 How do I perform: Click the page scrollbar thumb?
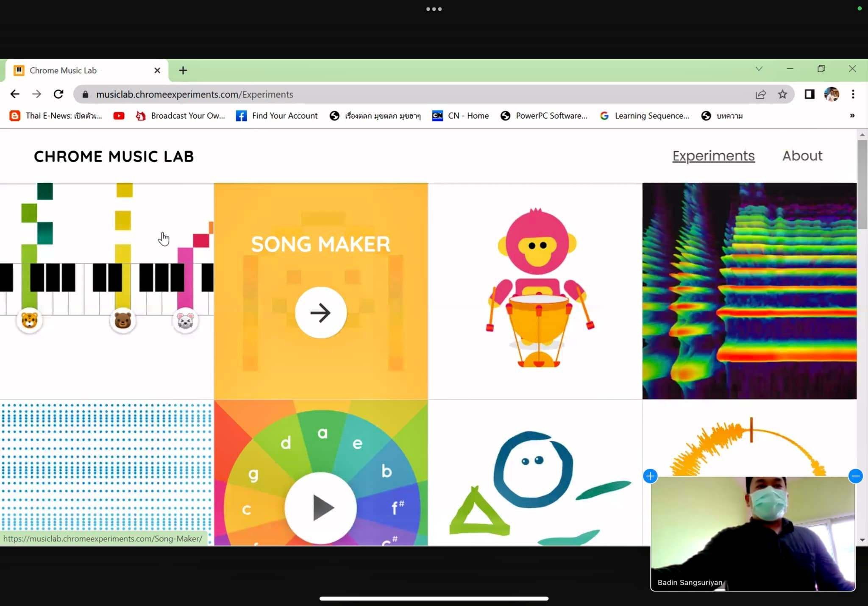(862, 185)
